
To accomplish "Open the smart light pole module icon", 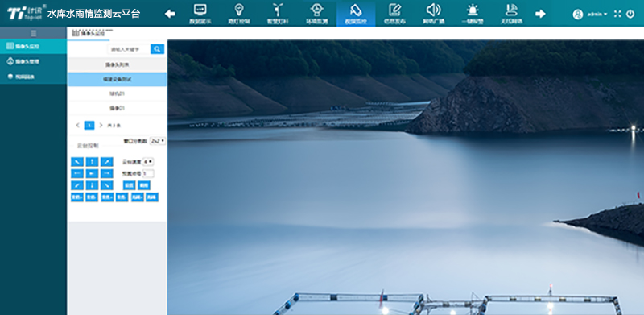I will tap(278, 14).
